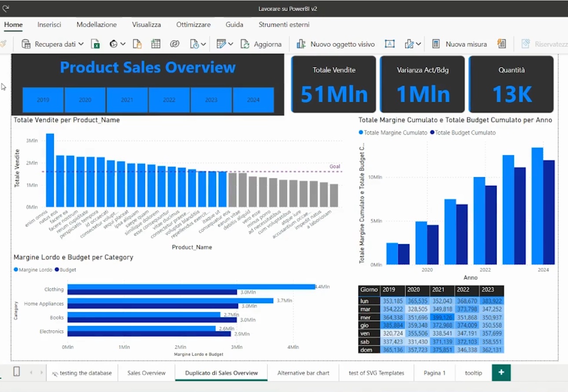Click the Riservatezza sensitivity icon

(x=526, y=44)
